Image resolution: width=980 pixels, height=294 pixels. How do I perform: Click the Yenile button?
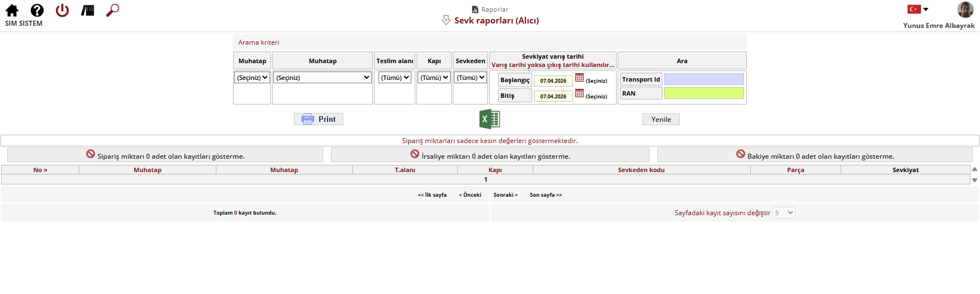click(x=661, y=120)
